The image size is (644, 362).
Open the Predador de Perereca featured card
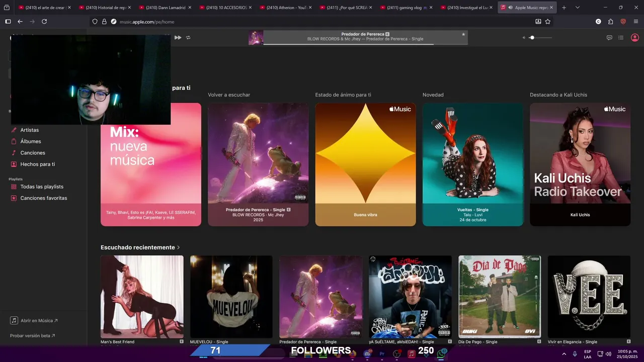click(258, 164)
